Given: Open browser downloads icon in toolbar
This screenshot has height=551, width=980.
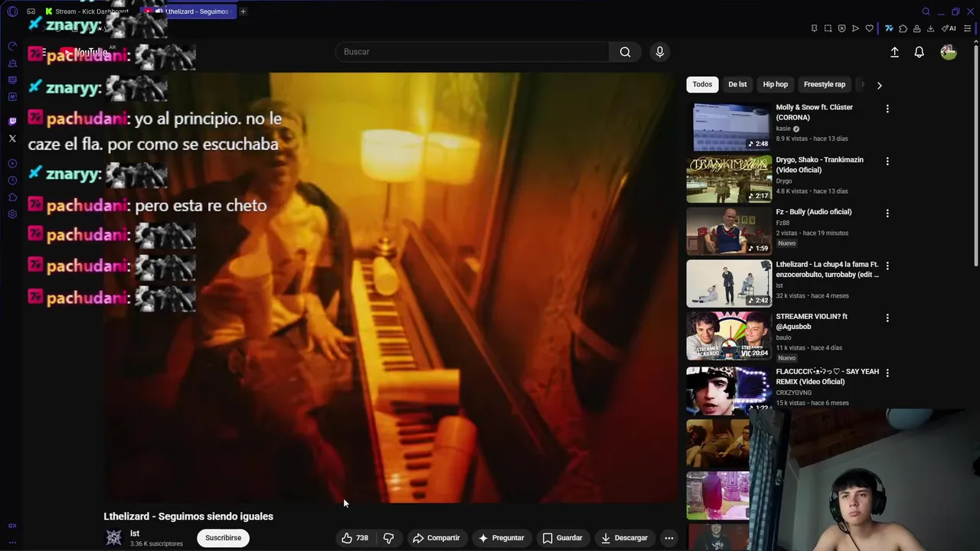Looking at the screenshot, I should click(x=930, y=28).
